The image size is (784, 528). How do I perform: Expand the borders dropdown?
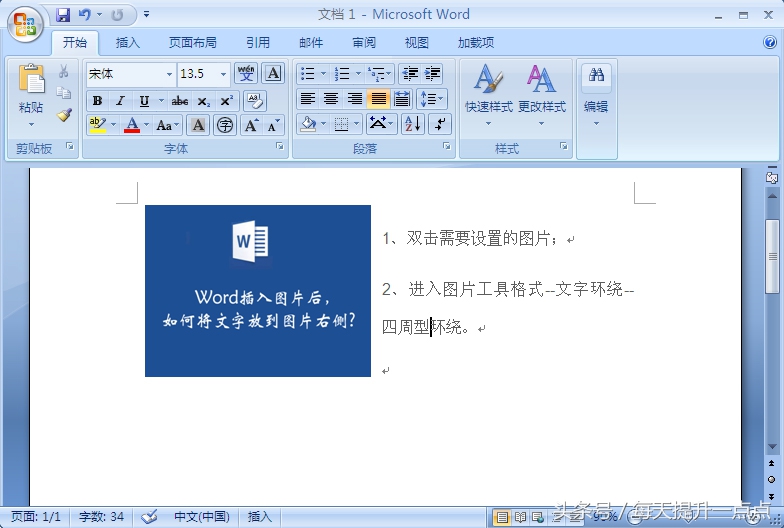(356, 124)
